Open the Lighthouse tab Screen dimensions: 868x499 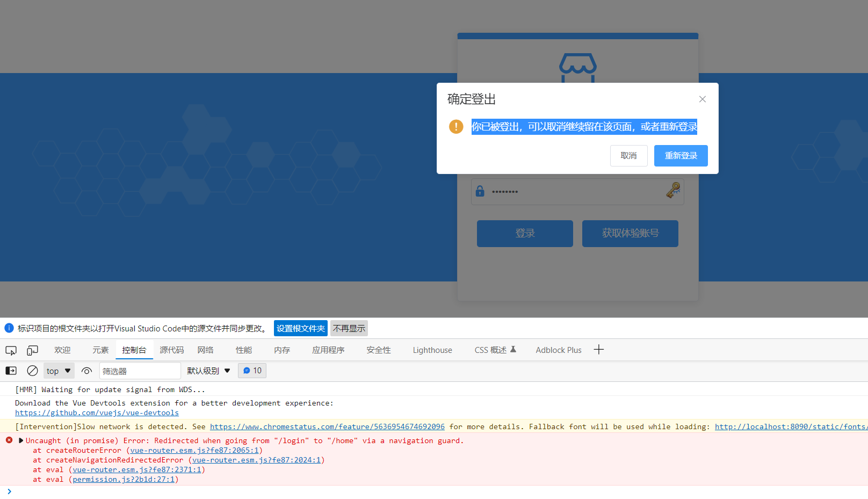point(432,350)
